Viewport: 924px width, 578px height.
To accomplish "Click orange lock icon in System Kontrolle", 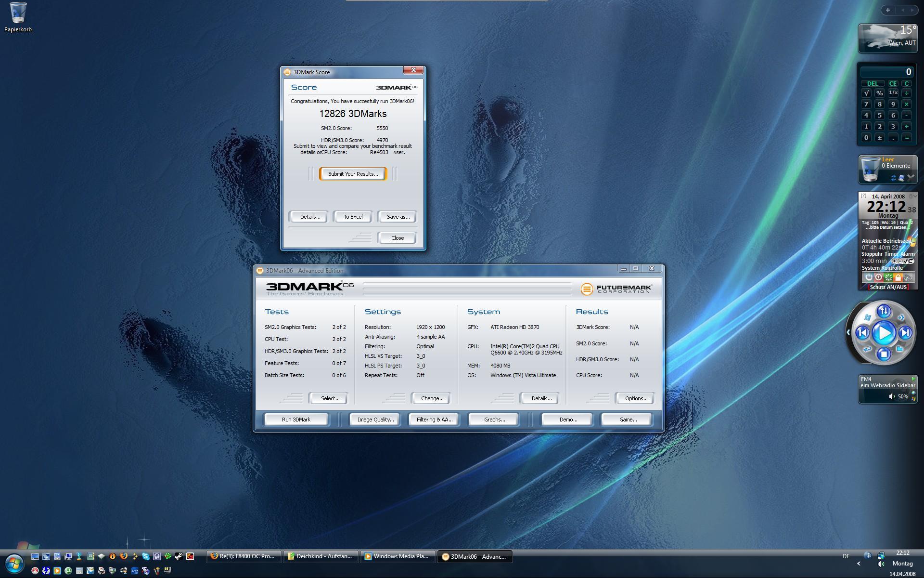I will tap(898, 277).
